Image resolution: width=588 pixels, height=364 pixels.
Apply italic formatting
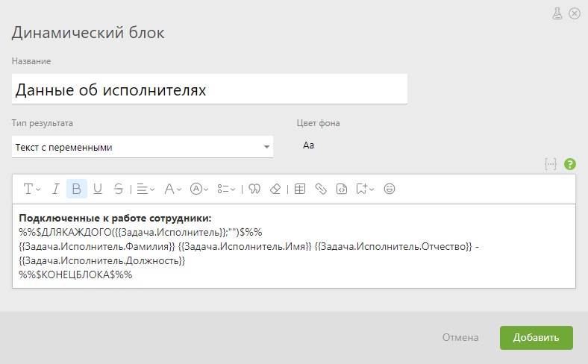(x=55, y=189)
